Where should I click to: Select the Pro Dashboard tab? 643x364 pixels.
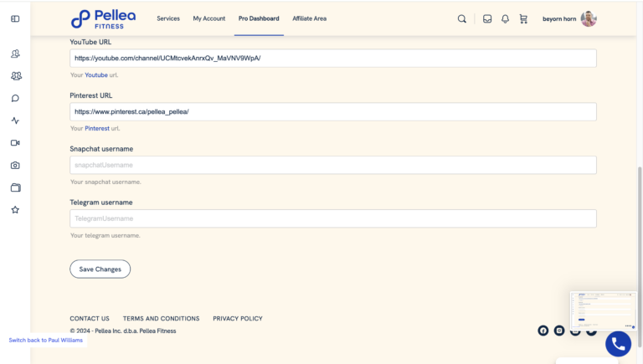[x=259, y=18]
